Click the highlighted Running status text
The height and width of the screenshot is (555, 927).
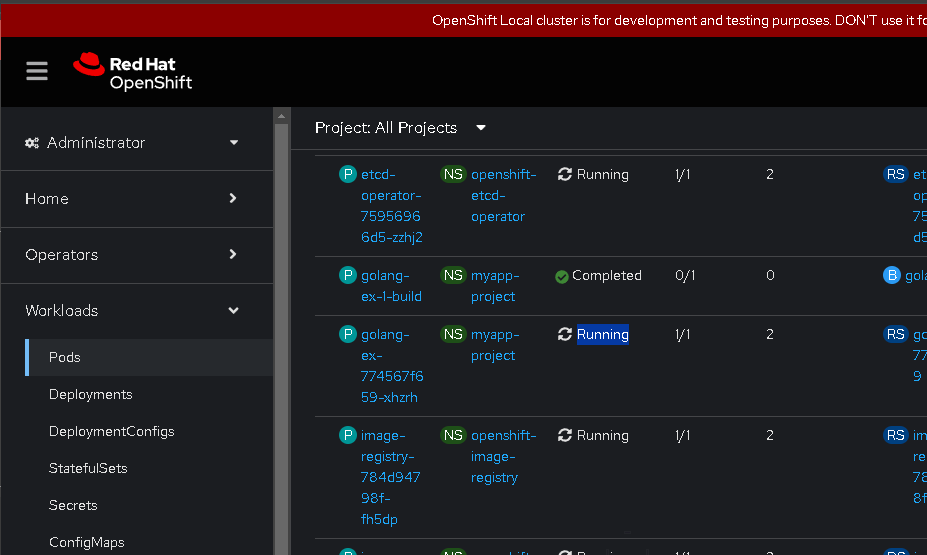pyautogui.click(x=602, y=335)
